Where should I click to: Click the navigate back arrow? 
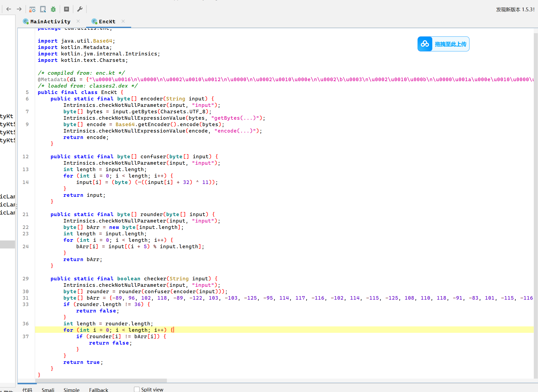tap(9, 9)
